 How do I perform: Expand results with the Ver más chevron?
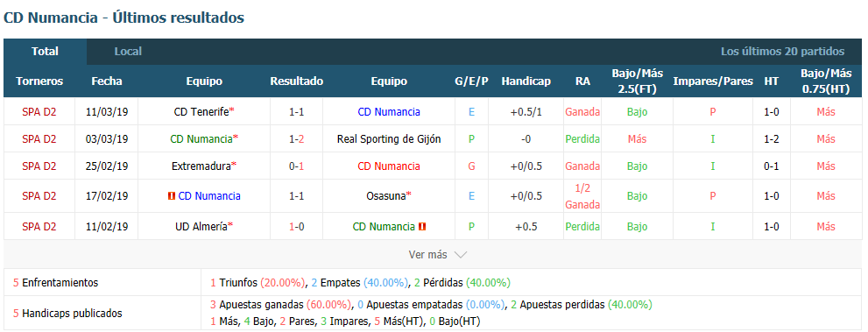(x=460, y=255)
